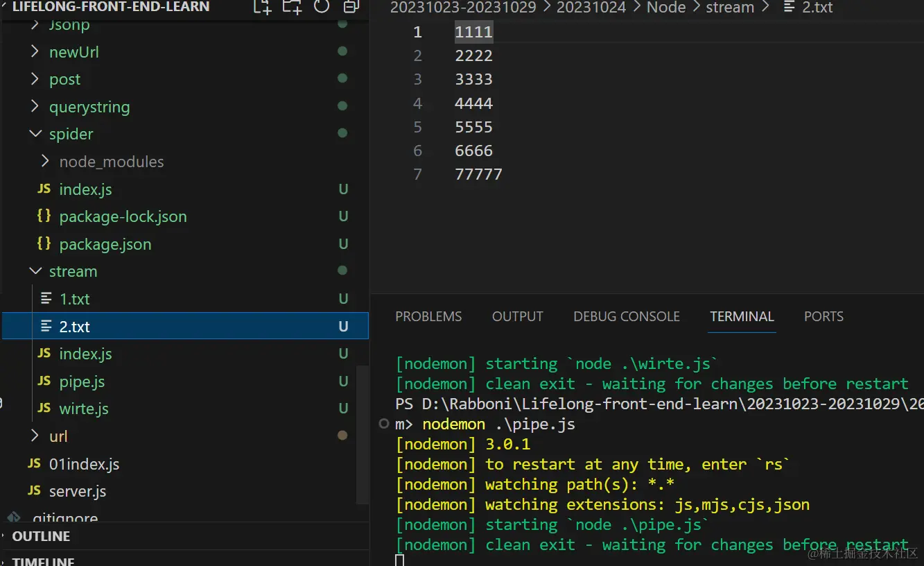Open server.js file

pos(78,491)
